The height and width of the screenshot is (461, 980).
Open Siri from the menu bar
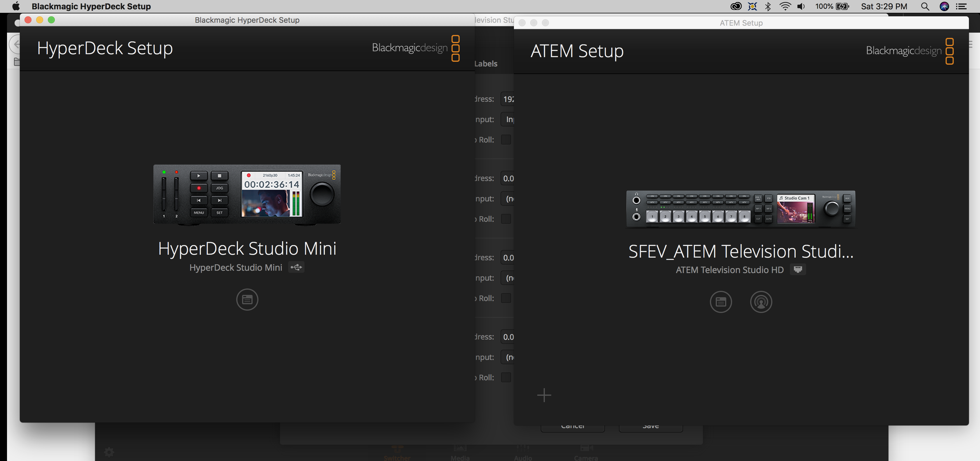944,6
